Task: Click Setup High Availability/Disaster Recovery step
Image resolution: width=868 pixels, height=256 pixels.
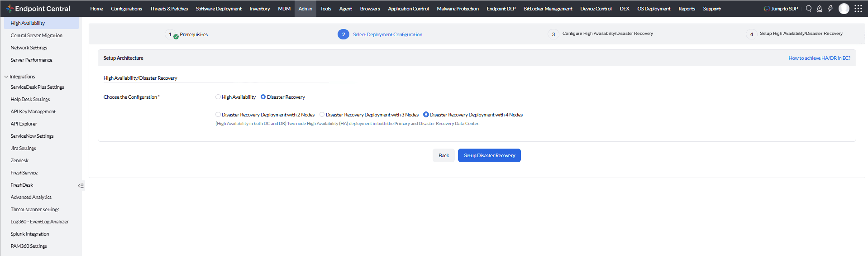Action: pyautogui.click(x=801, y=34)
